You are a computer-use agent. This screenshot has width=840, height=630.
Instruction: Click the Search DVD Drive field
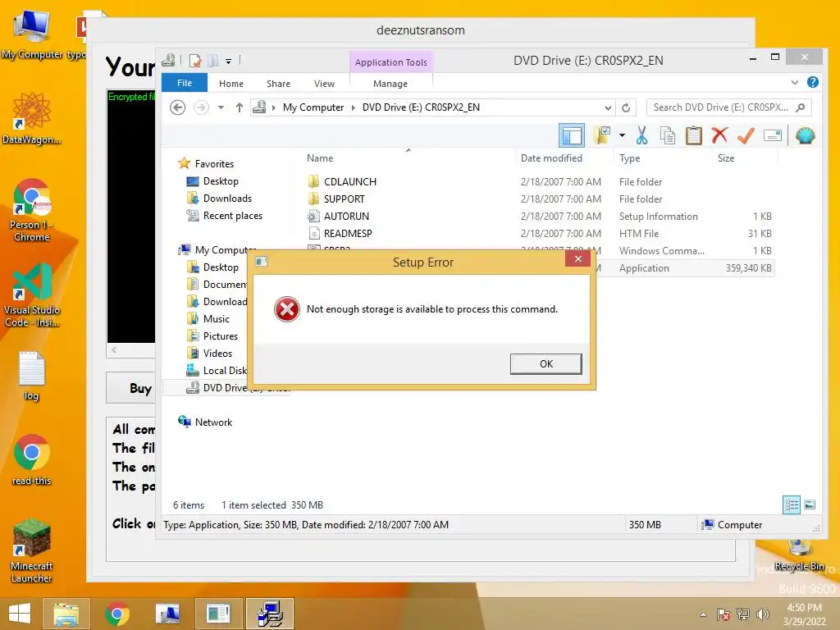[x=728, y=107]
